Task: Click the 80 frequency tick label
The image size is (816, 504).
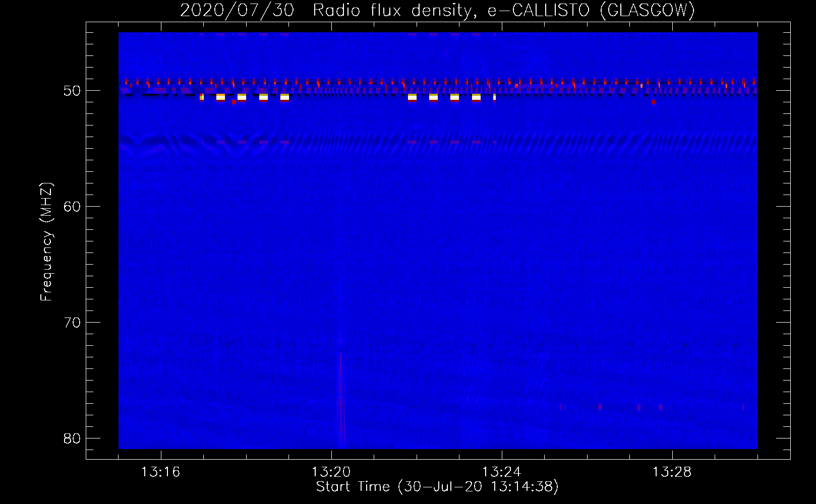Action: [x=72, y=438]
